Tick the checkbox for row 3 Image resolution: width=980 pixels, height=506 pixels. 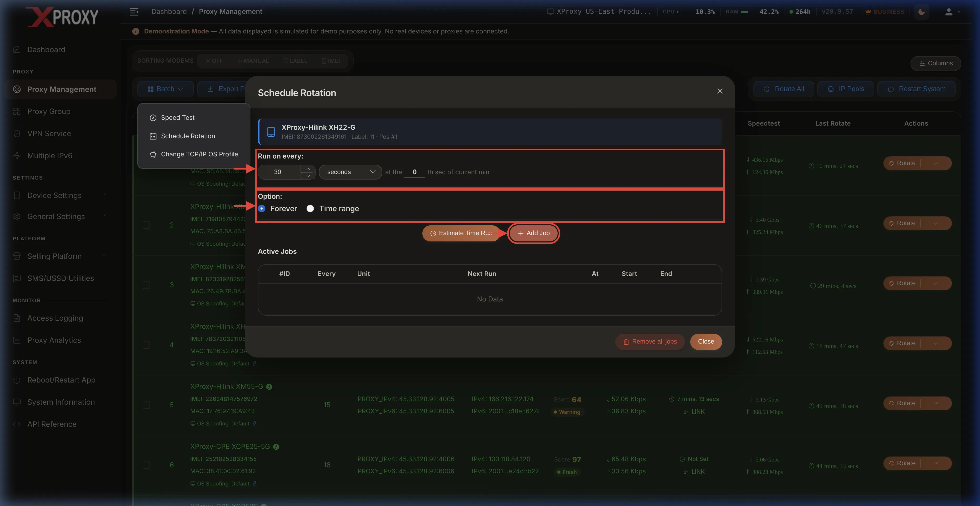[146, 285]
